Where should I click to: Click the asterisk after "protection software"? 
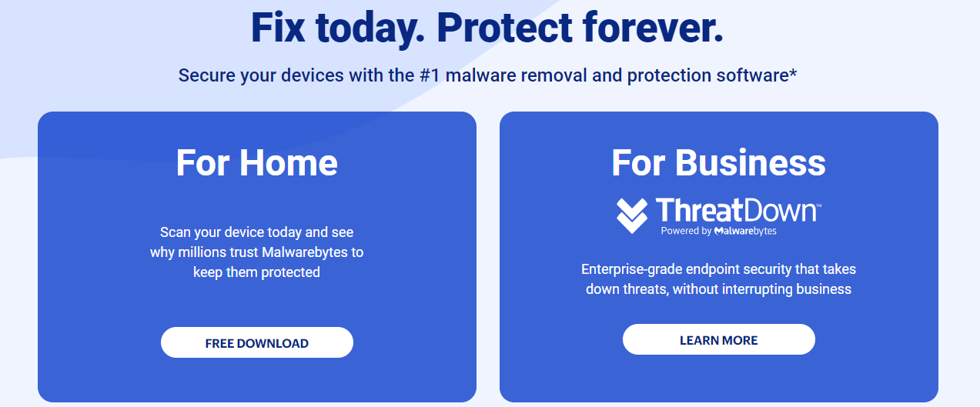coord(792,75)
